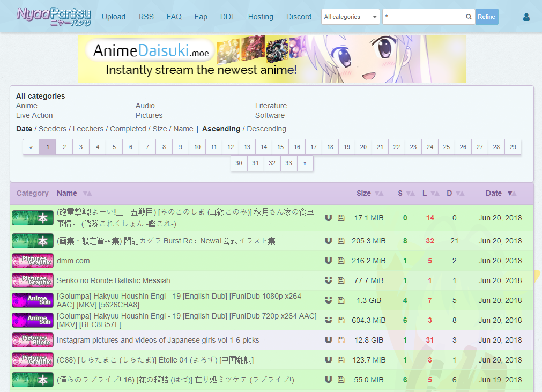Click magnet link for Golumpa 720p torrent

329,320
